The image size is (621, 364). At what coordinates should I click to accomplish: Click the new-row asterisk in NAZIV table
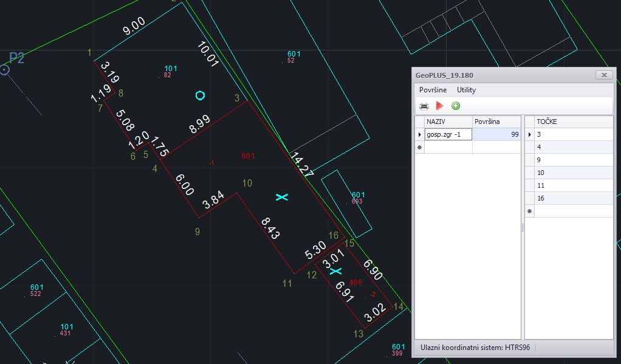pyautogui.click(x=419, y=147)
